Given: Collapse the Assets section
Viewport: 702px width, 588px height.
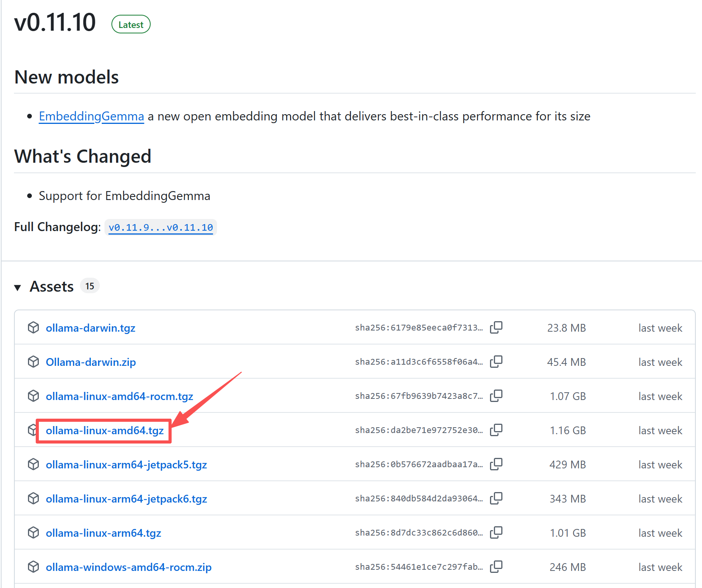Looking at the screenshot, I should [x=17, y=287].
